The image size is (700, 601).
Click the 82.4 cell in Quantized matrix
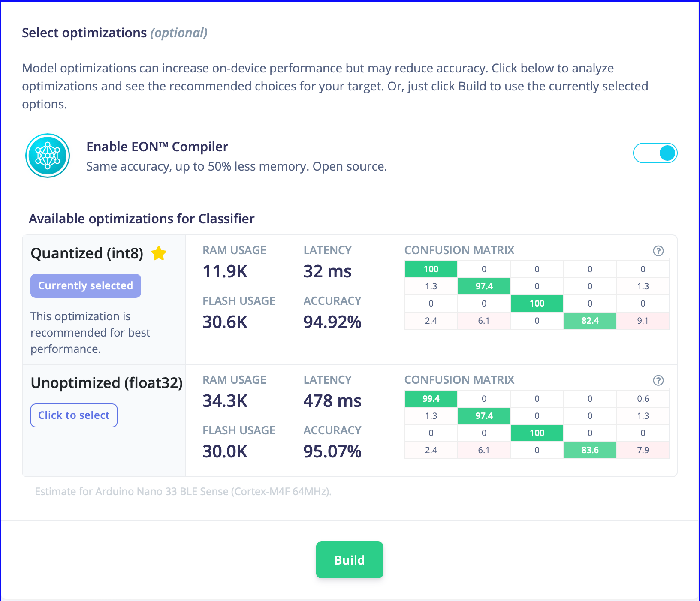(x=590, y=321)
